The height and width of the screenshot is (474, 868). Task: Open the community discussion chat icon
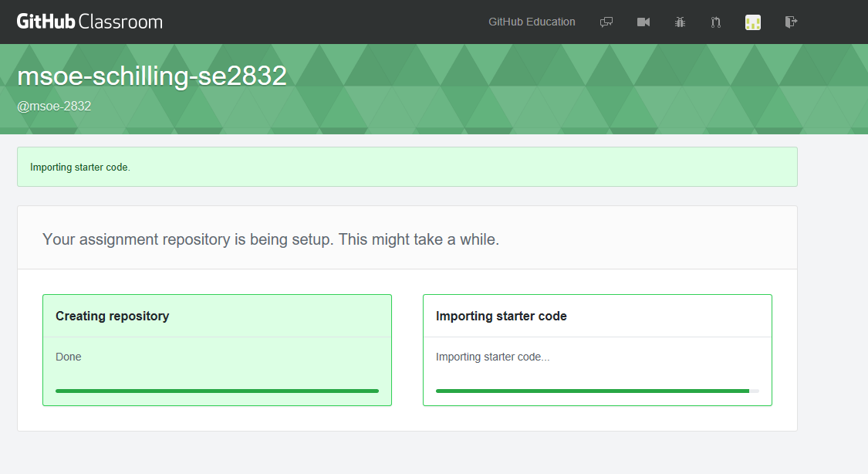tap(606, 22)
